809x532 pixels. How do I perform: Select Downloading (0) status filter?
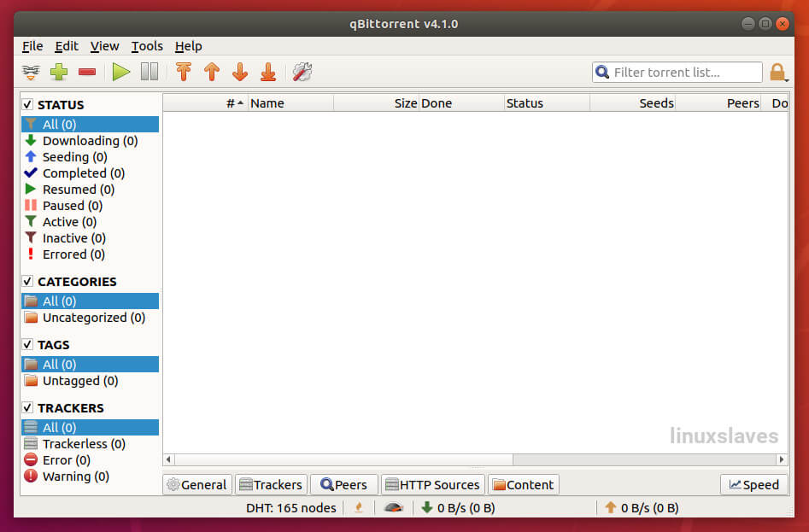point(91,141)
